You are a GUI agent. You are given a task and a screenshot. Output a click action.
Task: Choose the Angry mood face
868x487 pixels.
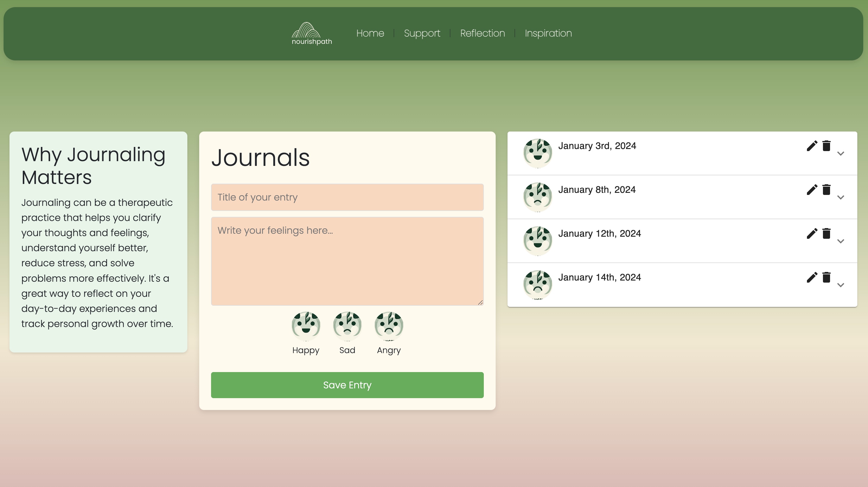[389, 325]
